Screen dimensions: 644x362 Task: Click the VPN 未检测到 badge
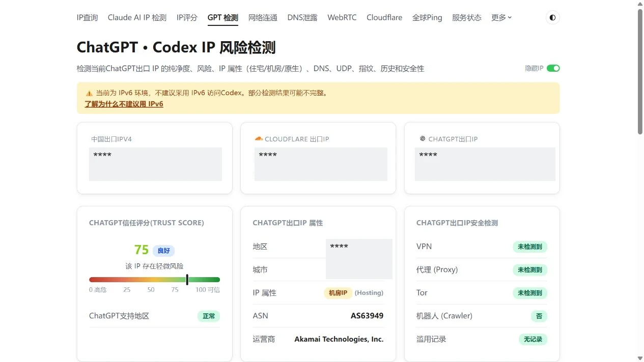pos(530,247)
